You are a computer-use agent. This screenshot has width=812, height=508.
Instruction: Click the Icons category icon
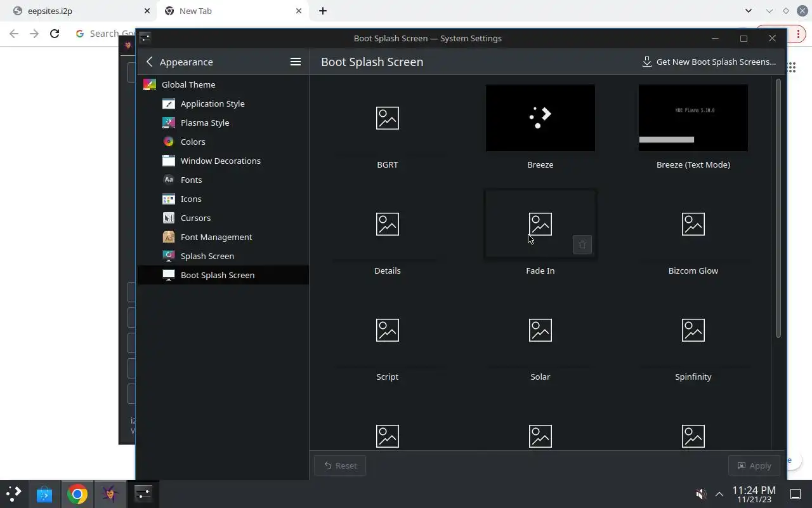pyautogui.click(x=168, y=199)
